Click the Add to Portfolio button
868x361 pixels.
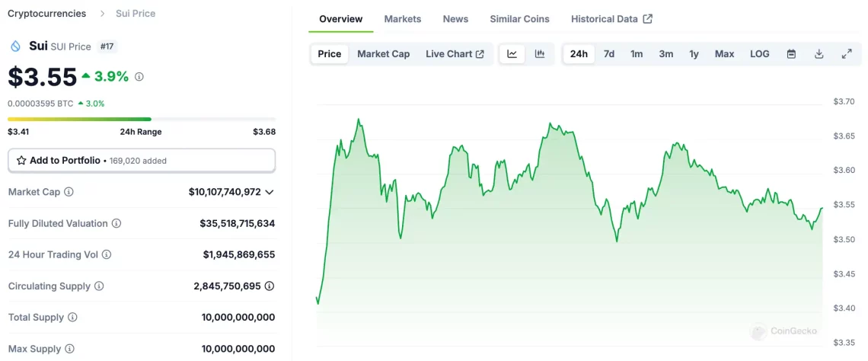(142, 161)
